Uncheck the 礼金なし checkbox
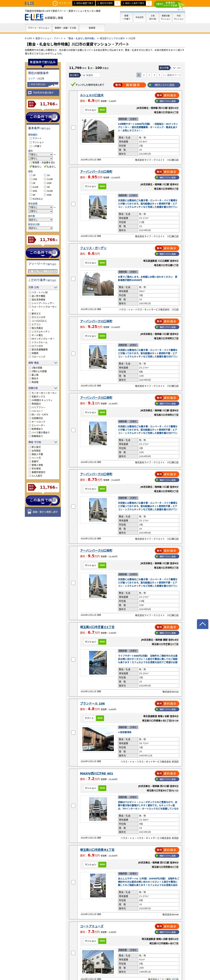The height and width of the screenshot is (980, 210). pyautogui.click(x=45, y=166)
